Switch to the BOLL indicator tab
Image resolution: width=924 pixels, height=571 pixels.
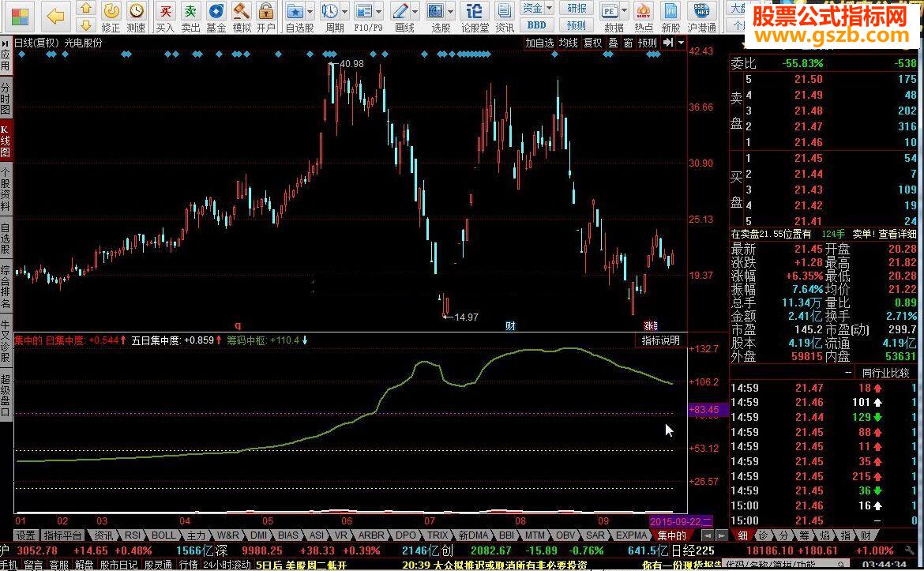click(x=163, y=535)
